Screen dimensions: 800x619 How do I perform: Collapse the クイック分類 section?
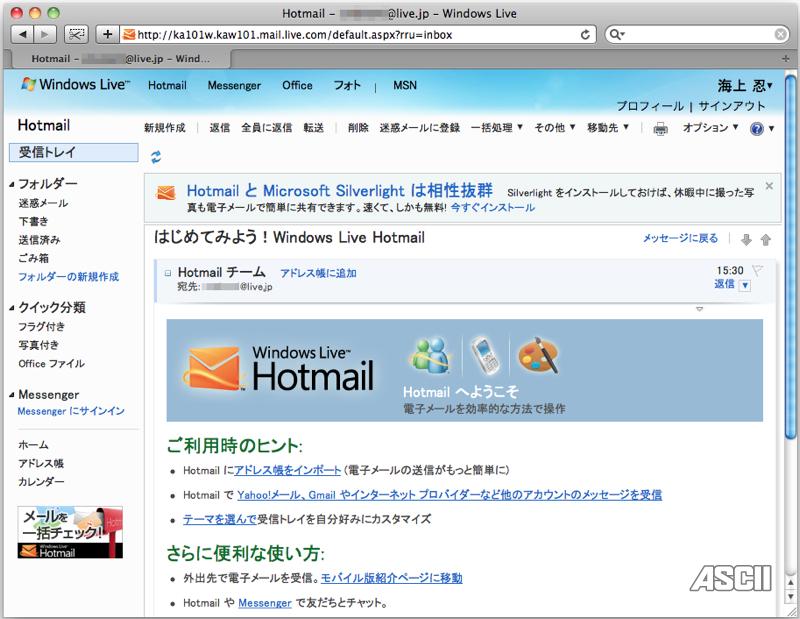12,308
